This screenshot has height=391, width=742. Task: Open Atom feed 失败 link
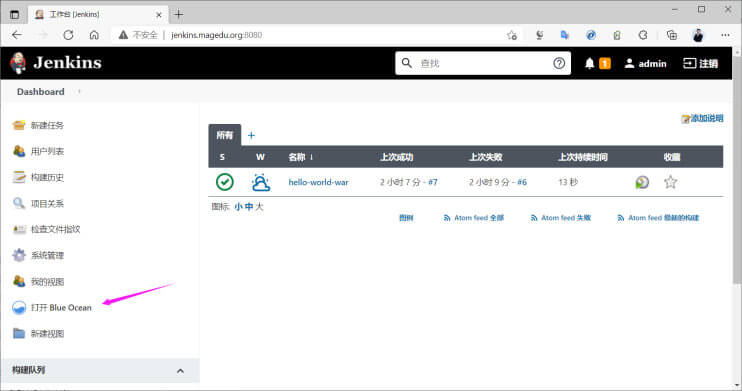(561, 218)
